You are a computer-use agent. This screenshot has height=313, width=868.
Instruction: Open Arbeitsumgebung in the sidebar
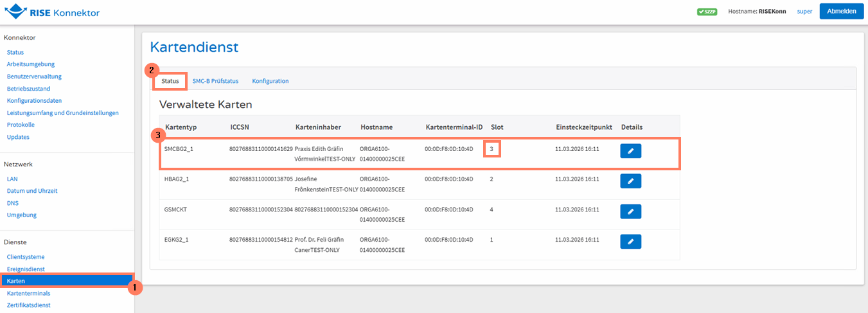(x=31, y=64)
